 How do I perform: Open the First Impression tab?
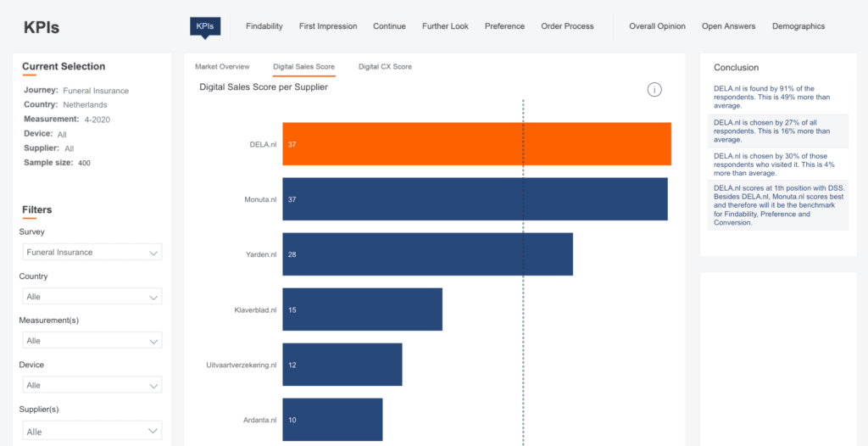[x=328, y=26]
